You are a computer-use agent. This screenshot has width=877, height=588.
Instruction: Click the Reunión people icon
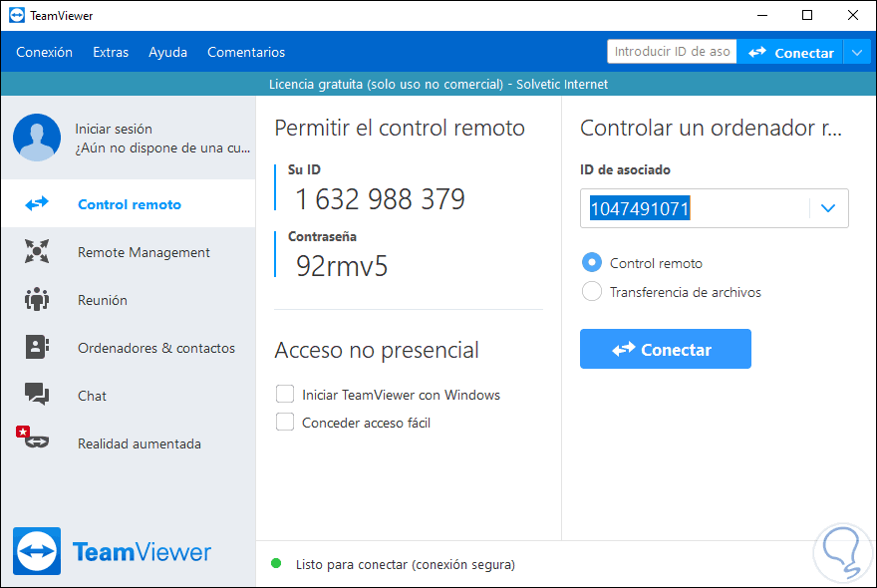[37, 299]
